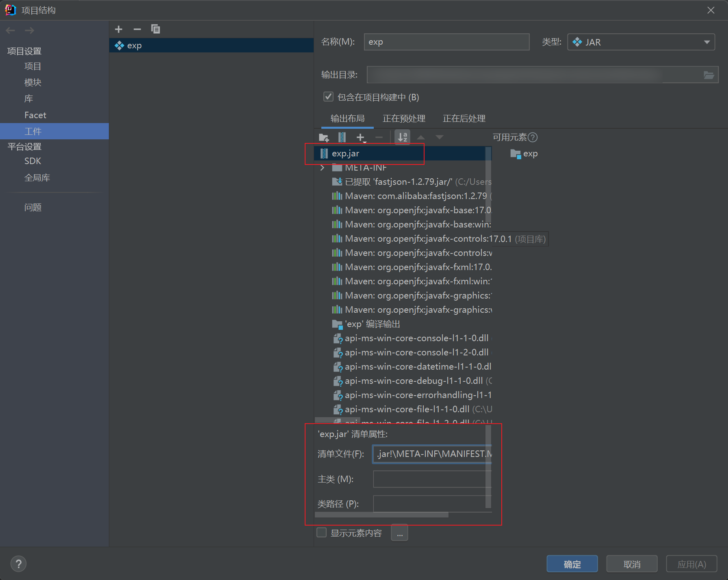The image size is (728, 580).
Task: Open the artifact type JAR dropdown
Action: pyautogui.click(x=641, y=42)
